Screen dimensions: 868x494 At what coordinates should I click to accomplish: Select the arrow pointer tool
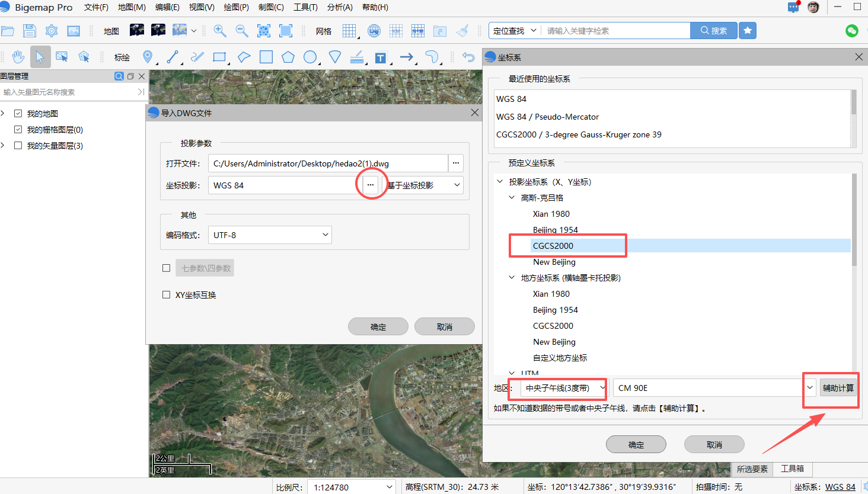click(40, 57)
